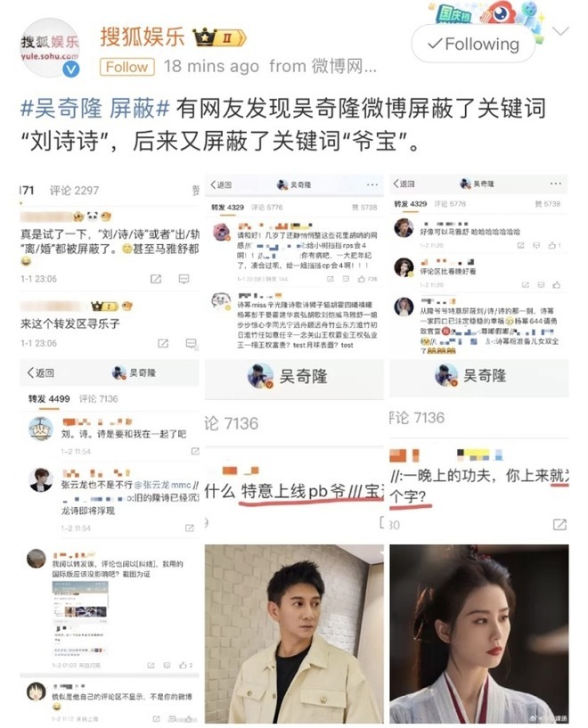Viewport: 588px width, 728px height.
Task: Expand the post options chevron
Action: [x=560, y=31]
